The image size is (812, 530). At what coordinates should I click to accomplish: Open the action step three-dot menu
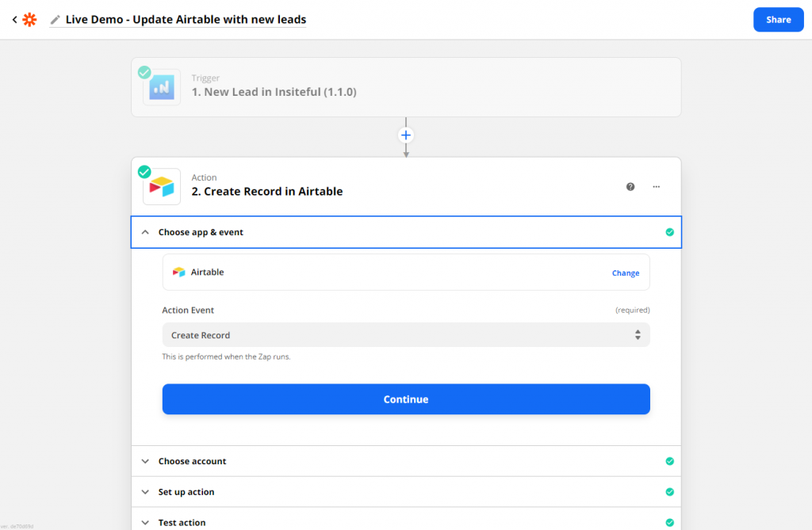tap(656, 187)
